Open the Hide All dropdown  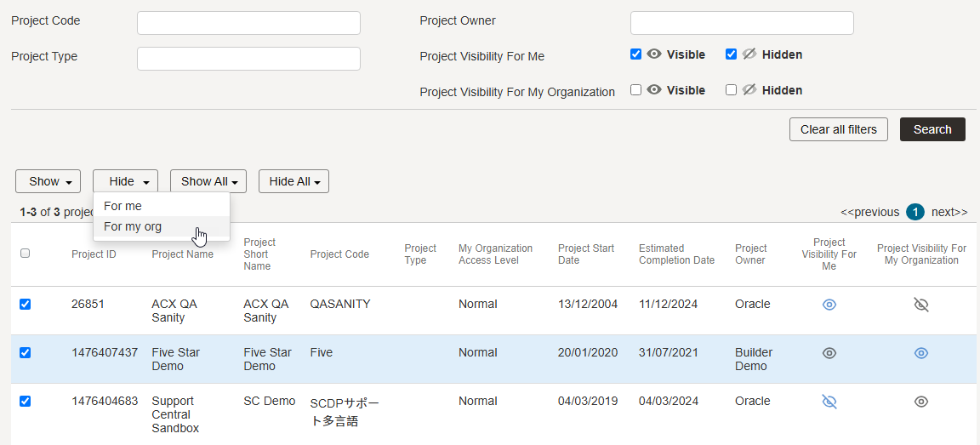coord(293,181)
